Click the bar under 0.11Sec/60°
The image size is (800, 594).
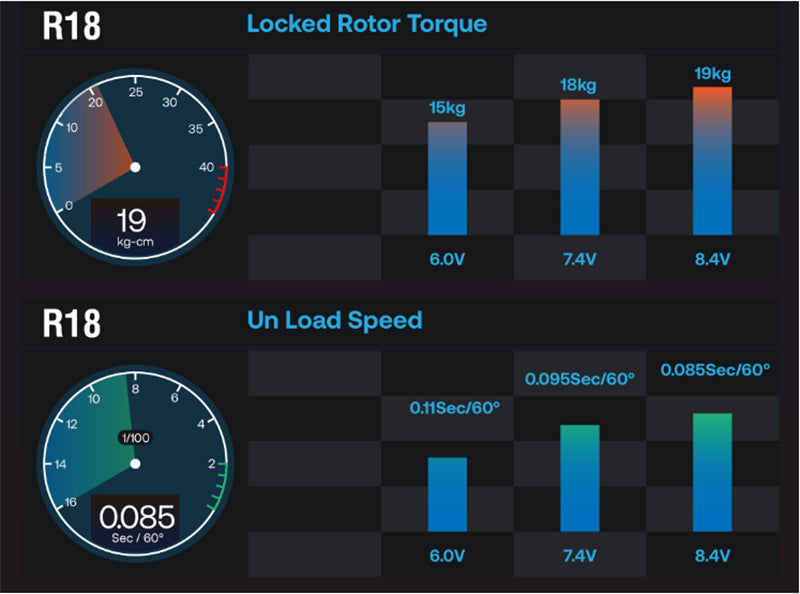click(x=447, y=494)
